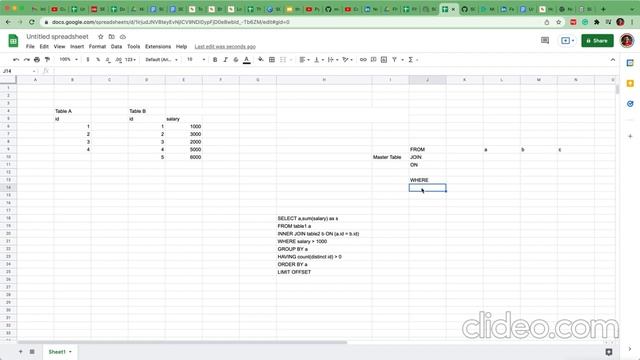This screenshot has width=640, height=360.
Task: Increase decimal places
Action: coord(118,60)
